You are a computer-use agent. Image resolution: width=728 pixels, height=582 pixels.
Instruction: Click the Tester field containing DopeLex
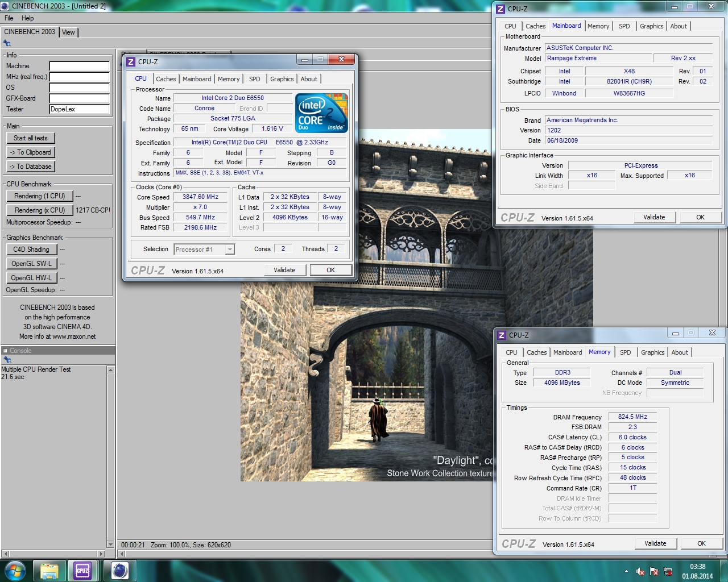pyautogui.click(x=79, y=109)
